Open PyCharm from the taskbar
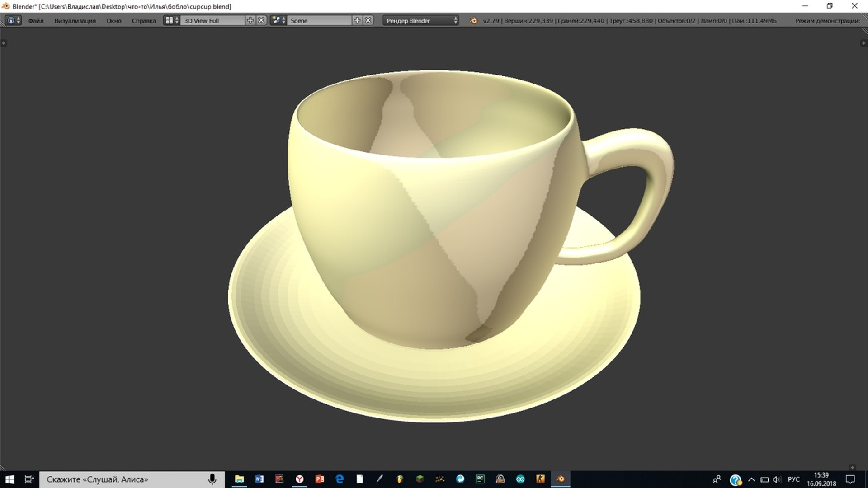The image size is (868, 488). coord(480,479)
